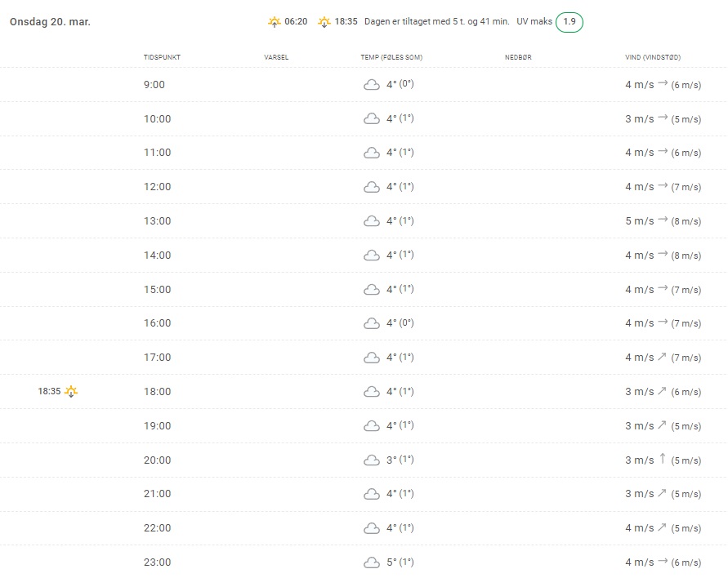Click the upward wind arrow at 20:00
This screenshot has width=728, height=578.
(x=663, y=460)
